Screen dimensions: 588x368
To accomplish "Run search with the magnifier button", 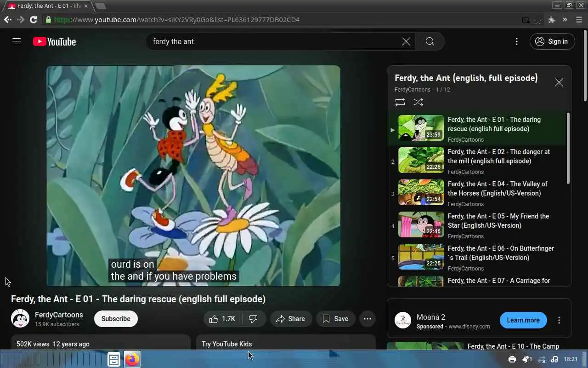I will pyautogui.click(x=430, y=41).
